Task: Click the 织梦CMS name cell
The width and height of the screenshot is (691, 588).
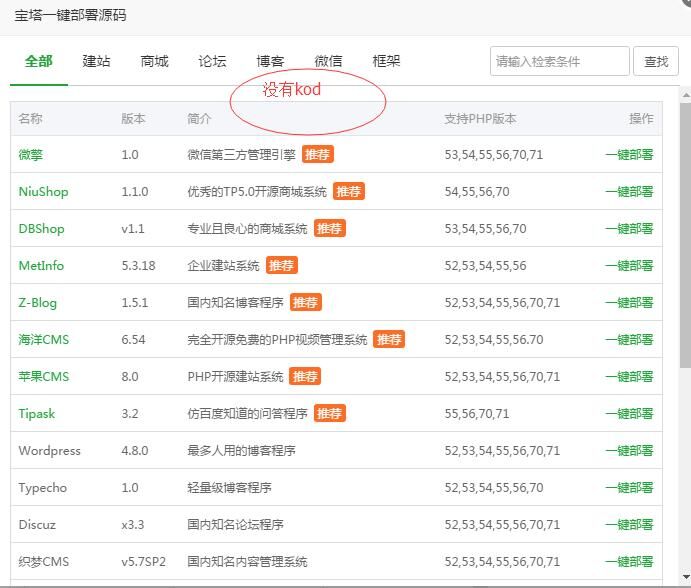Action: coord(44,562)
